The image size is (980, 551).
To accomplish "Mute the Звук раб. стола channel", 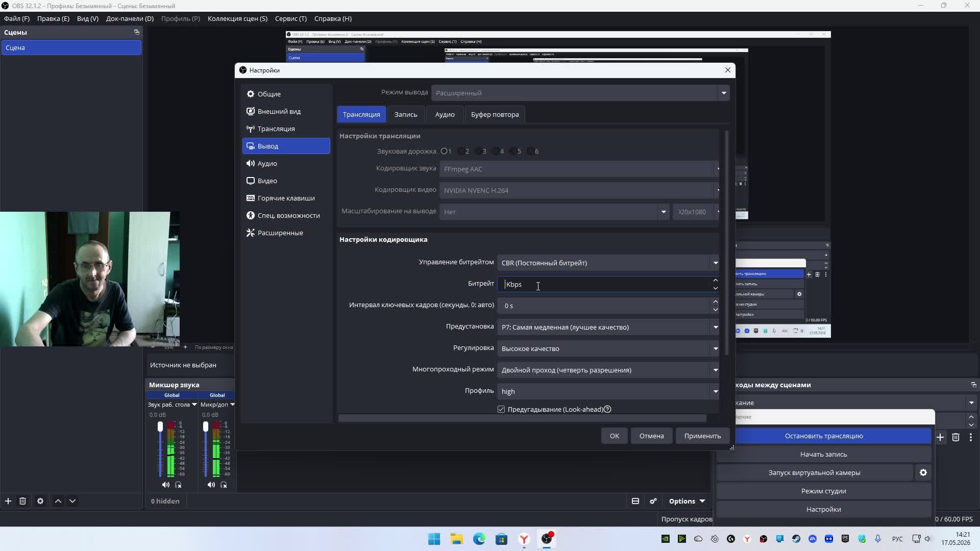I will [x=166, y=485].
